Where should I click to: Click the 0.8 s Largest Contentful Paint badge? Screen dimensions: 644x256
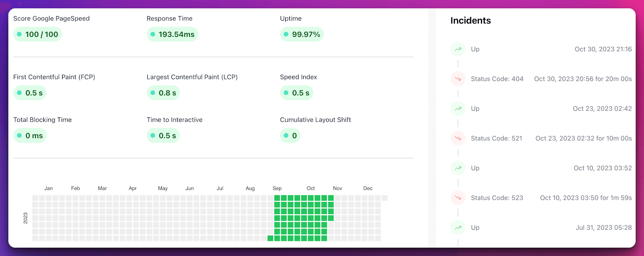coord(163,93)
